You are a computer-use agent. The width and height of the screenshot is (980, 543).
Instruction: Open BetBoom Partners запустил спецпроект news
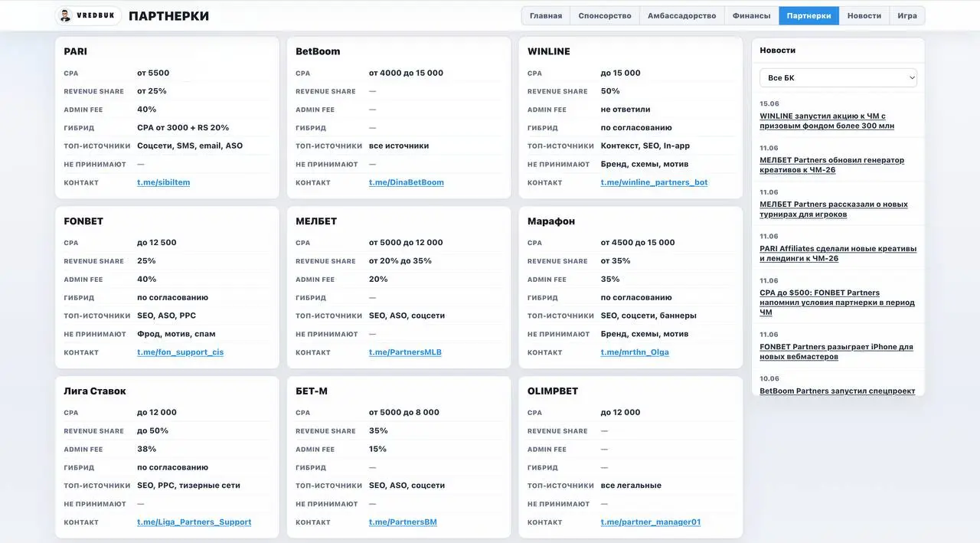pos(837,391)
